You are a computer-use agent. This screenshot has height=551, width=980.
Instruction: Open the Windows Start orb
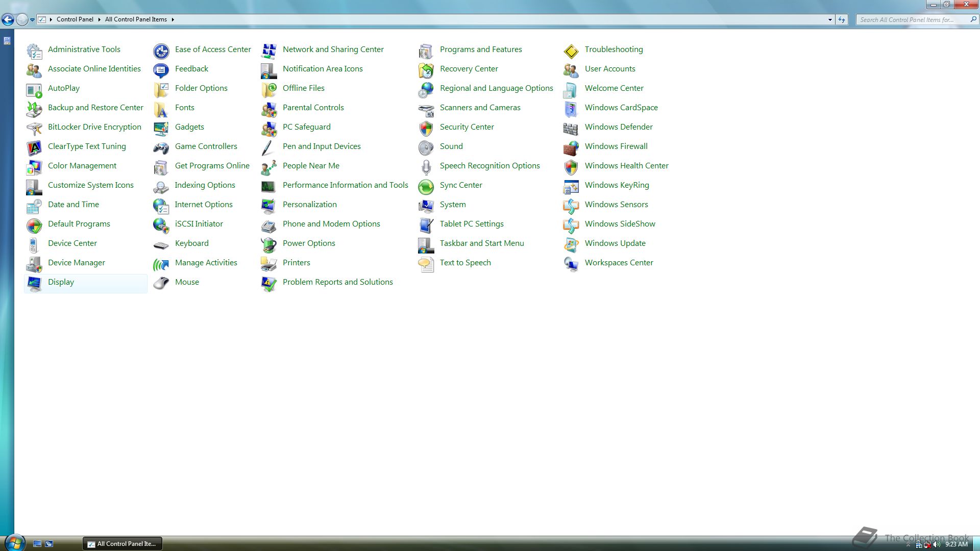click(14, 543)
